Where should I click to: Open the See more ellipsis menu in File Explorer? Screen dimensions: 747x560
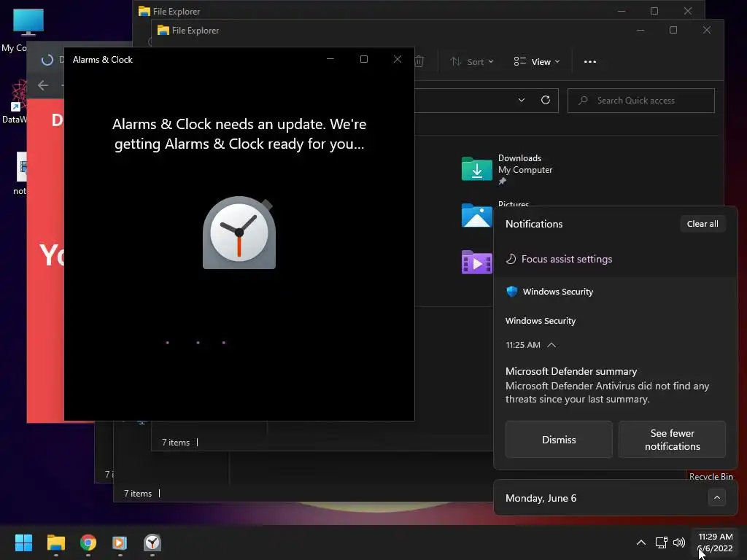(x=589, y=62)
